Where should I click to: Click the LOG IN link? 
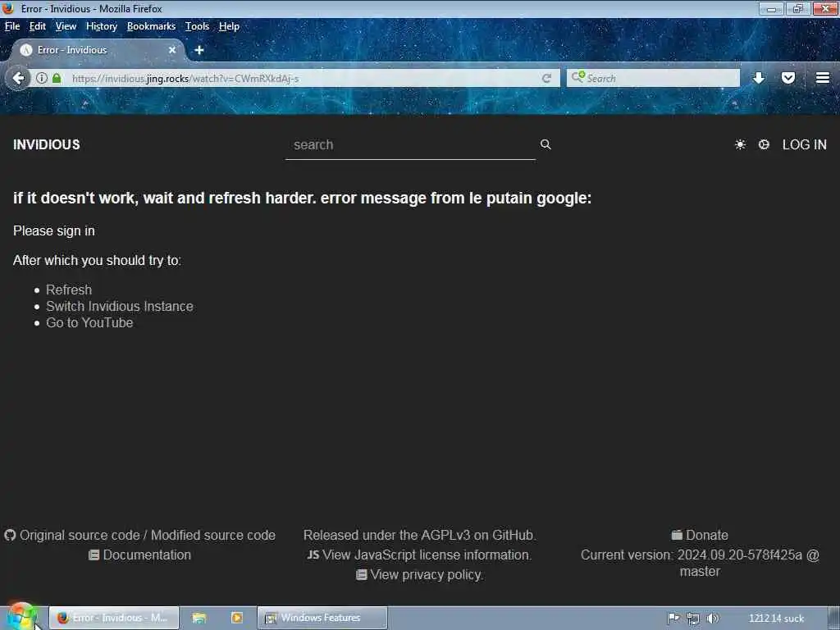tap(804, 144)
